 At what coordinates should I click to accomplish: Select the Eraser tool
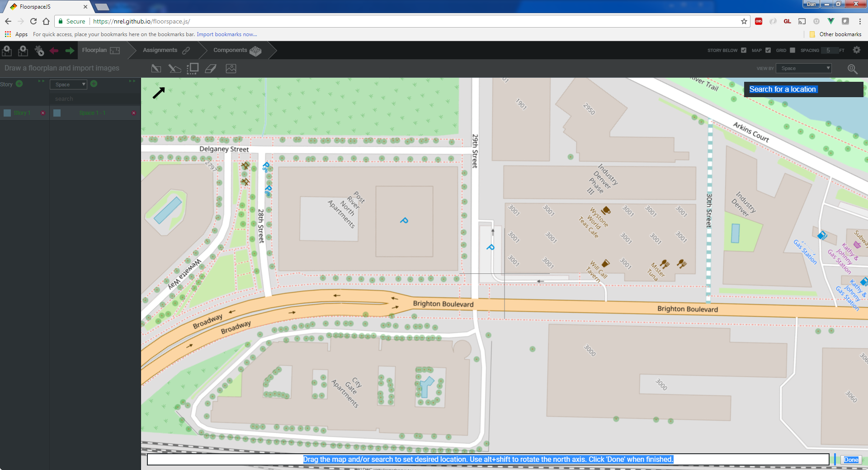[x=211, y=69]
